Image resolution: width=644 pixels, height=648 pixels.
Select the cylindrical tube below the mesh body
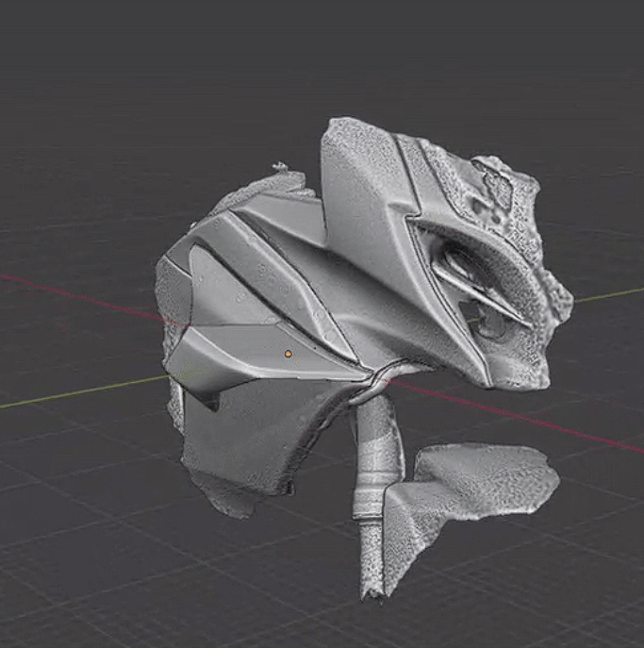tap(375, 443)
